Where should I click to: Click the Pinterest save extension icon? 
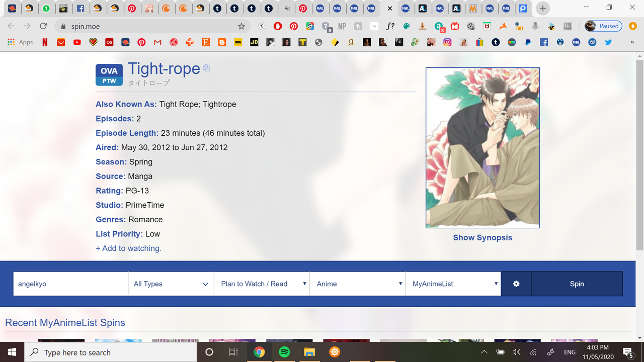click(294, 26)
